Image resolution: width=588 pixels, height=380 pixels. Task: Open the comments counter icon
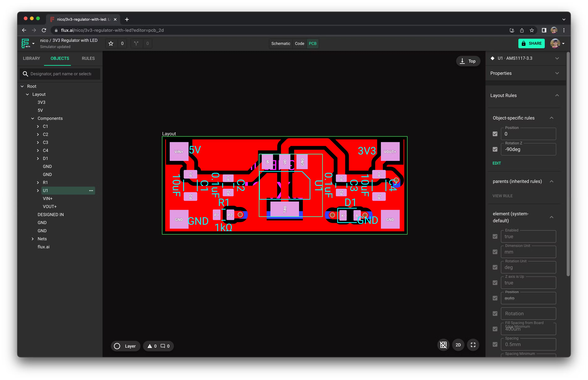(163, 346)
